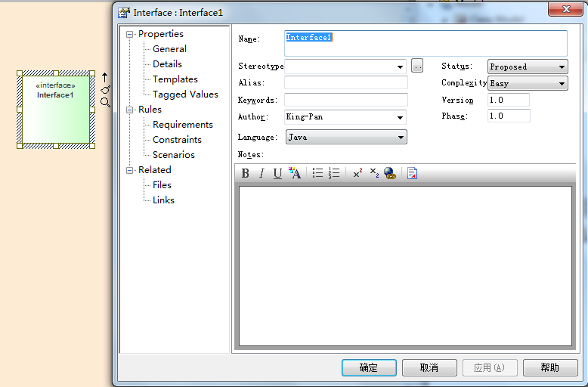Viewport: 588px width, 387px height.
Task: Expand the Language dropdown set to Java
Action: pyautogui.click(x=401, y=138)
